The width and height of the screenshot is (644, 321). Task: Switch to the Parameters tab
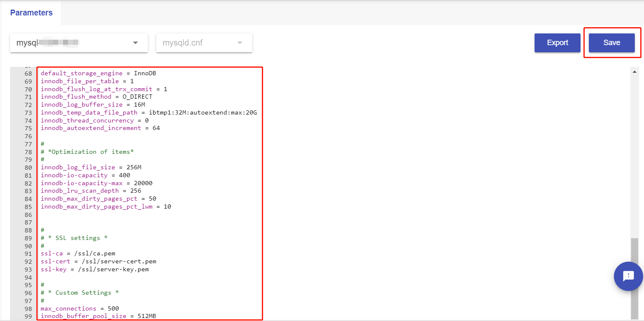tap(31, 13)
